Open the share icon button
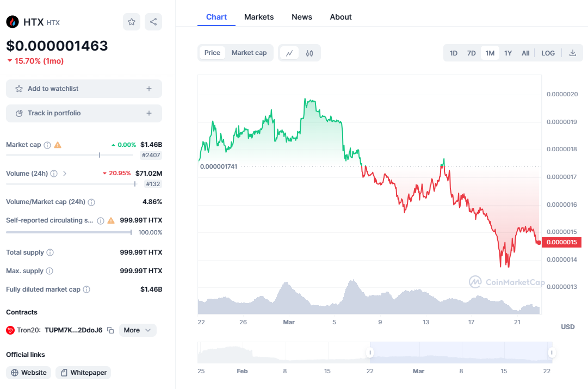This screenshot has height=389, width=588. pyautogui.click(x=153, y=22)
